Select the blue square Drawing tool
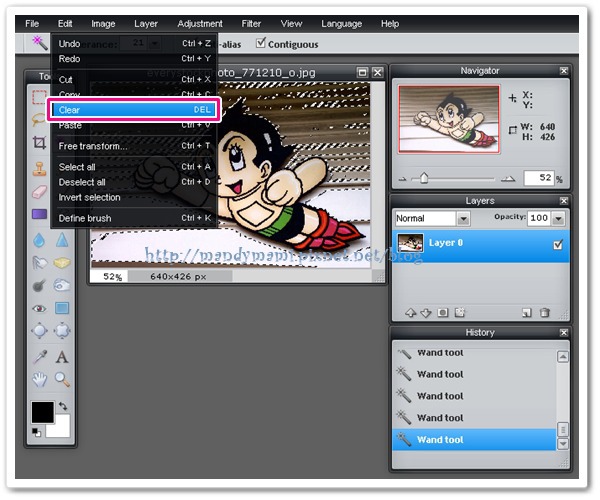 point(62,308)
